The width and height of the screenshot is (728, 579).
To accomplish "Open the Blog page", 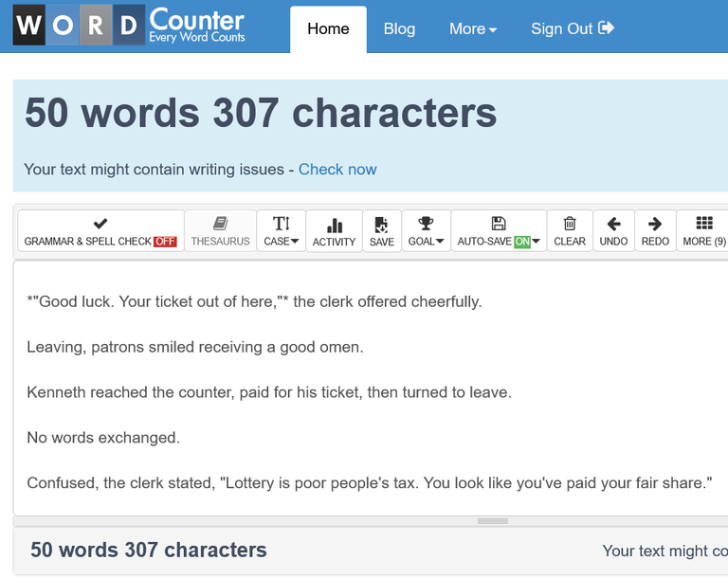I will coord(399,28).
